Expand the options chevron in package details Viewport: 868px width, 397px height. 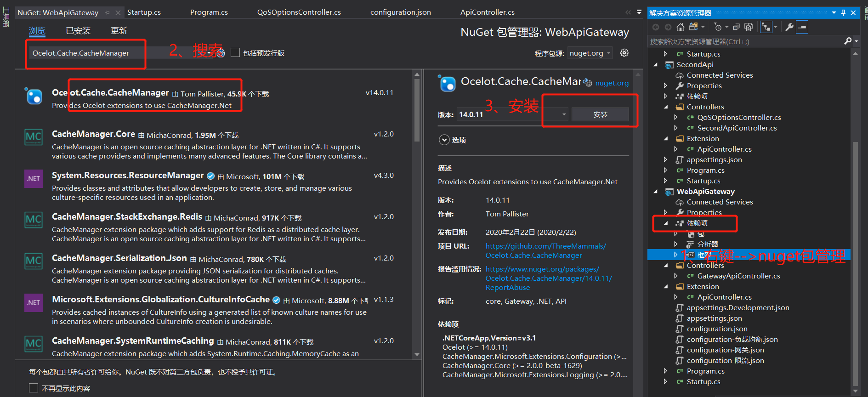click(x=444, y=140)
